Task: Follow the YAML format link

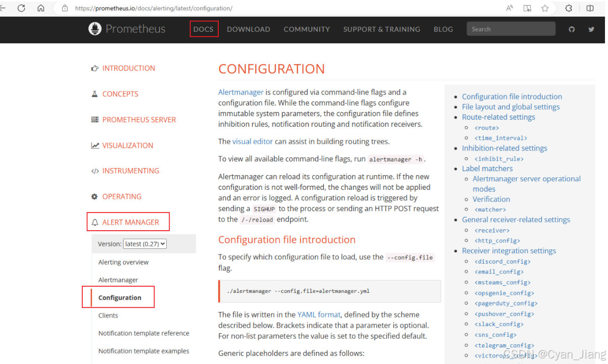Action: tap(319, 315)
